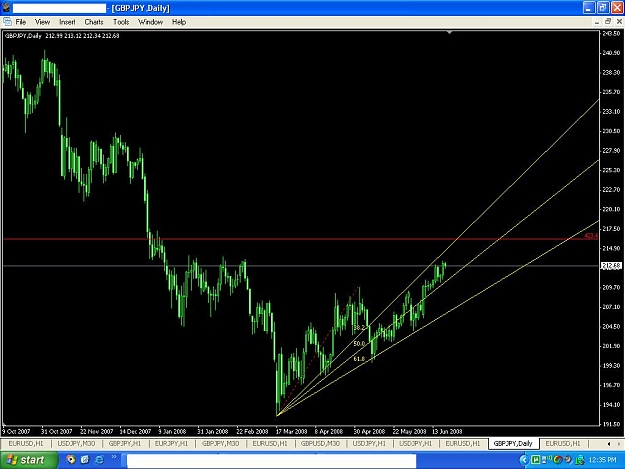The width and height of the screenshot is (625, 469).
Task: Open the Window menu
Action: click(150, 22)
